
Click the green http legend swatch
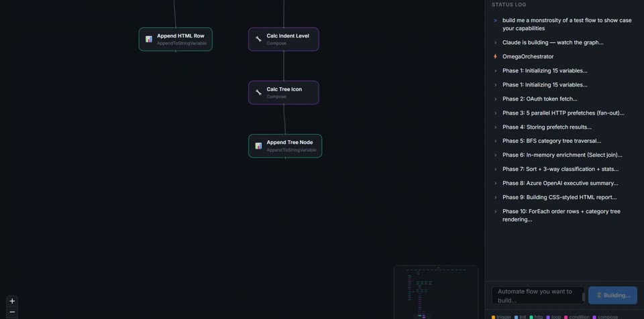531,317
